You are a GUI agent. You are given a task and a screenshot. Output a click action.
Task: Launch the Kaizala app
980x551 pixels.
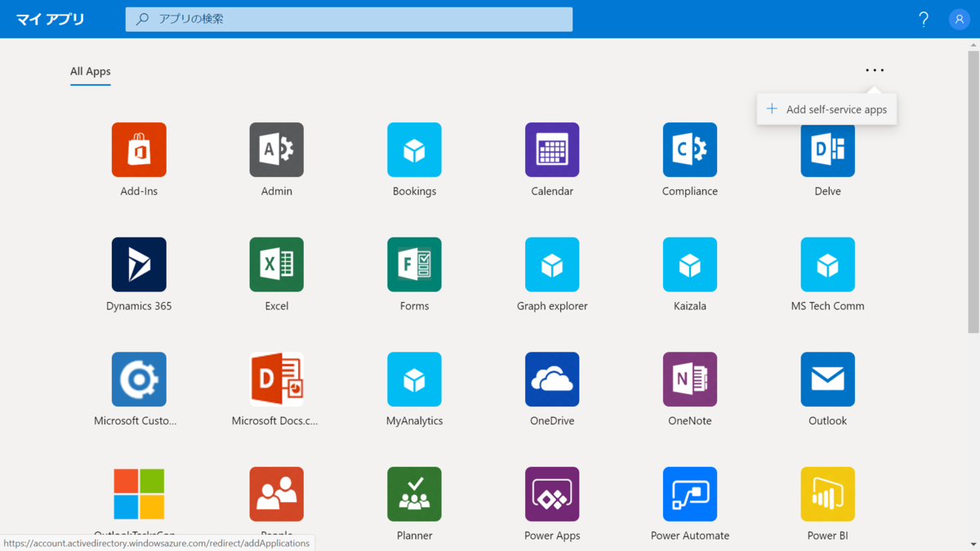(x=690, y=264)
